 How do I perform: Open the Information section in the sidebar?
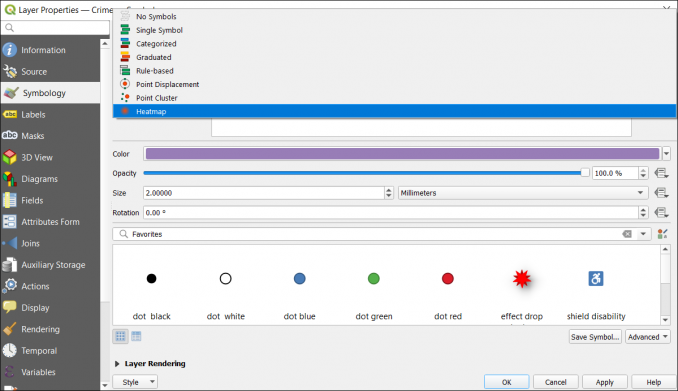50,50
